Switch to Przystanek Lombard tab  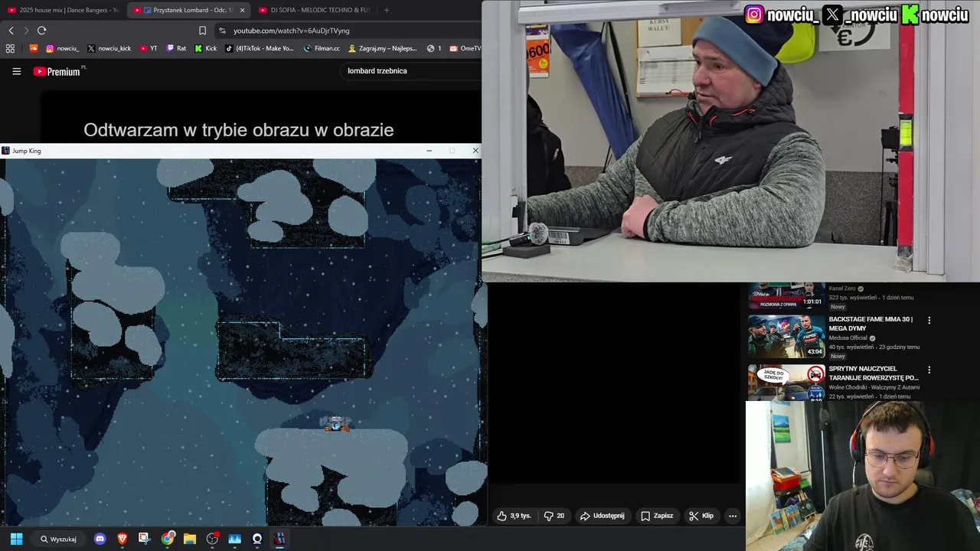pos(189,10)
